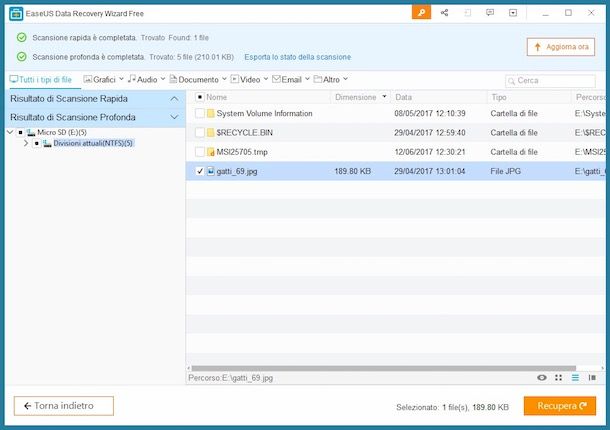
Task: Sort by the Tipo column header
Action: click(x=499, y=97)
